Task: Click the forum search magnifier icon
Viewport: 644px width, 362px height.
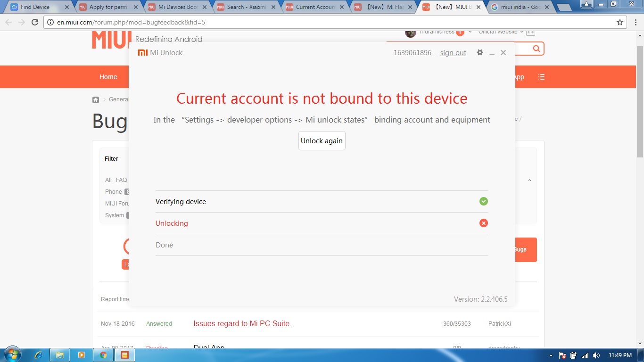Action: tap(537, 49)
